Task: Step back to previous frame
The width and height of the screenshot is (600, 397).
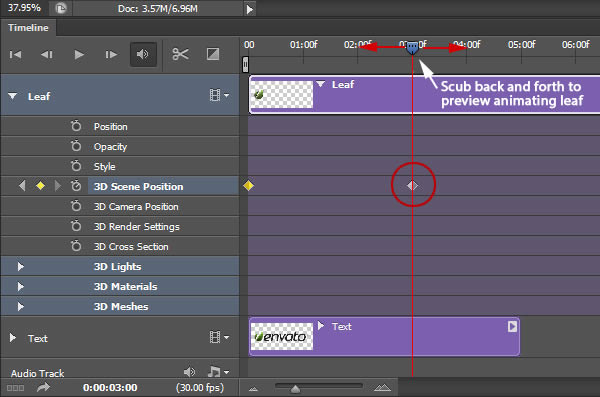Action: point(47,55)
